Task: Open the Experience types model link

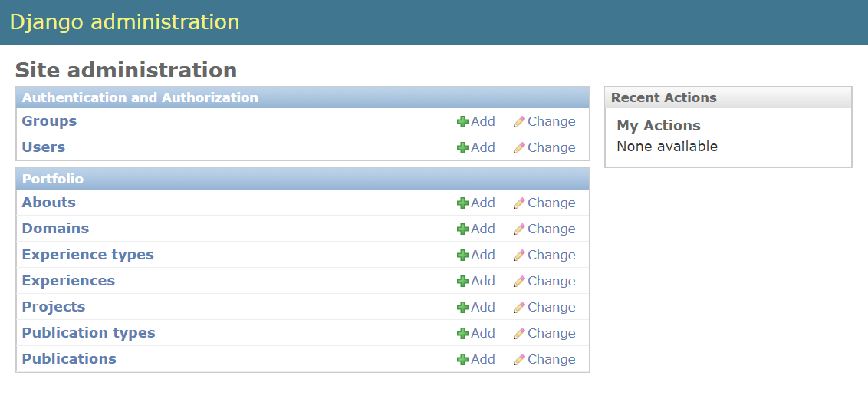Action: pyautogui.click(x=87, y=255)
